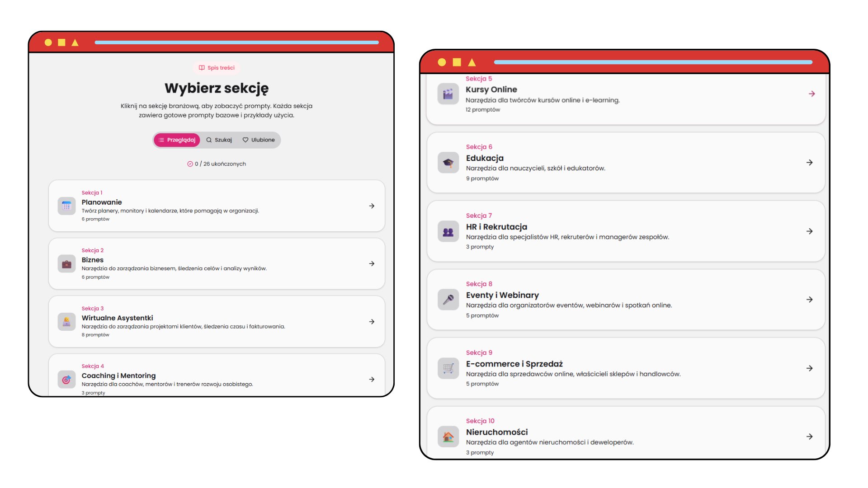
Task: Expand the Kursy Online section arrow
Action: [812, 94]
